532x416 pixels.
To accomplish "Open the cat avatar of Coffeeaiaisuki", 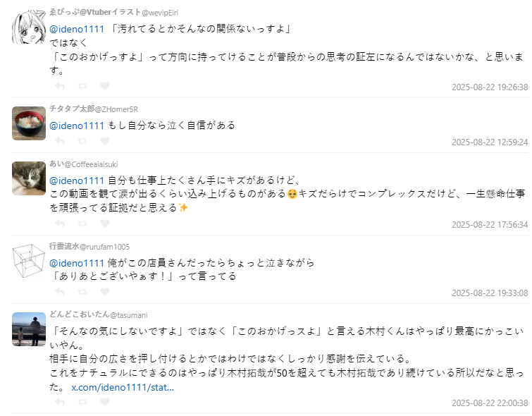I will click(29, 178).
